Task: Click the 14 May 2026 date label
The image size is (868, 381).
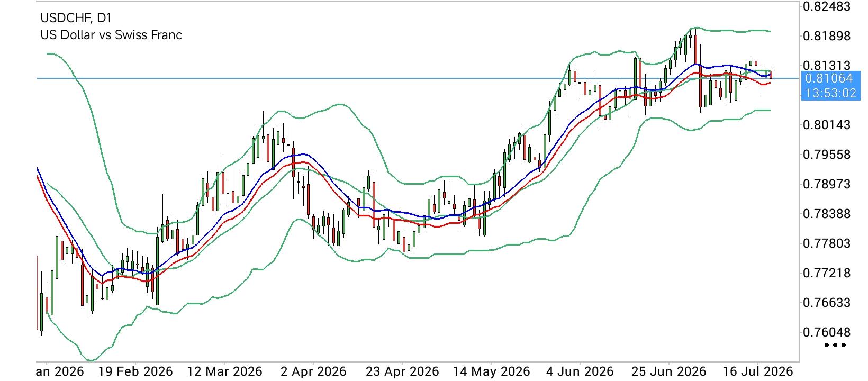Action: (x=491, y=371)
